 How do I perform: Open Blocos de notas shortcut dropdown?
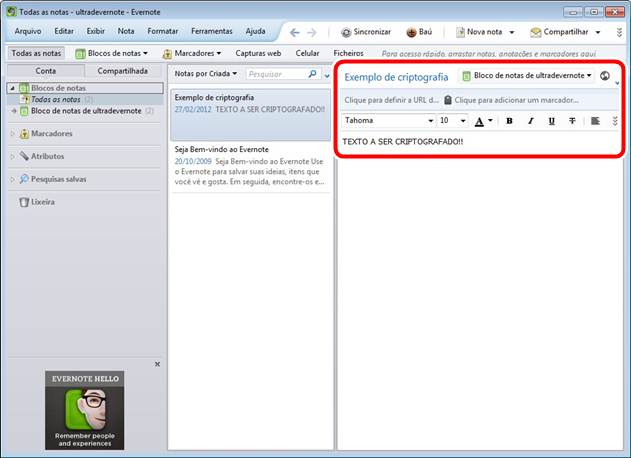point(111,53)
